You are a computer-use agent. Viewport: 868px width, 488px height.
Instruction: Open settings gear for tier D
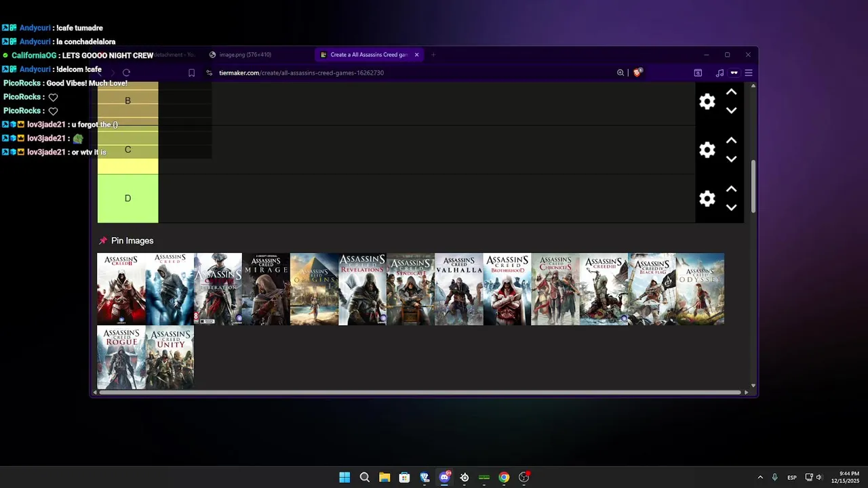click(707, 199)
